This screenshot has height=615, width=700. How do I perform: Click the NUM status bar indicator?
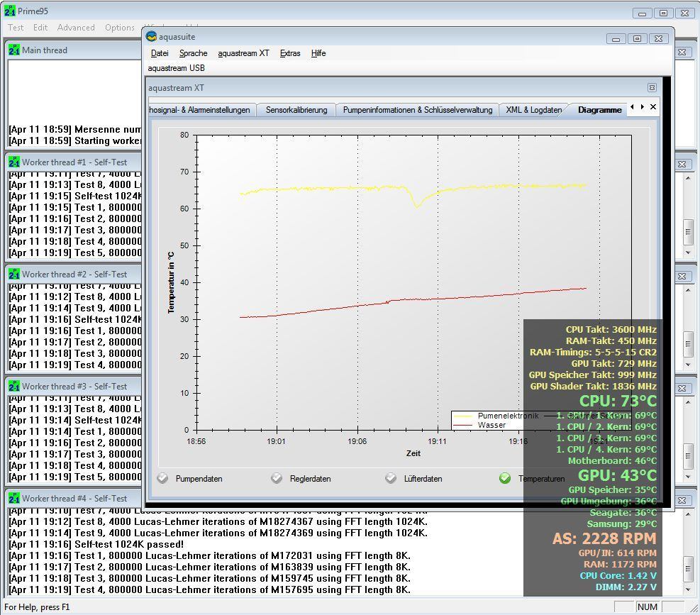point(647,607)
